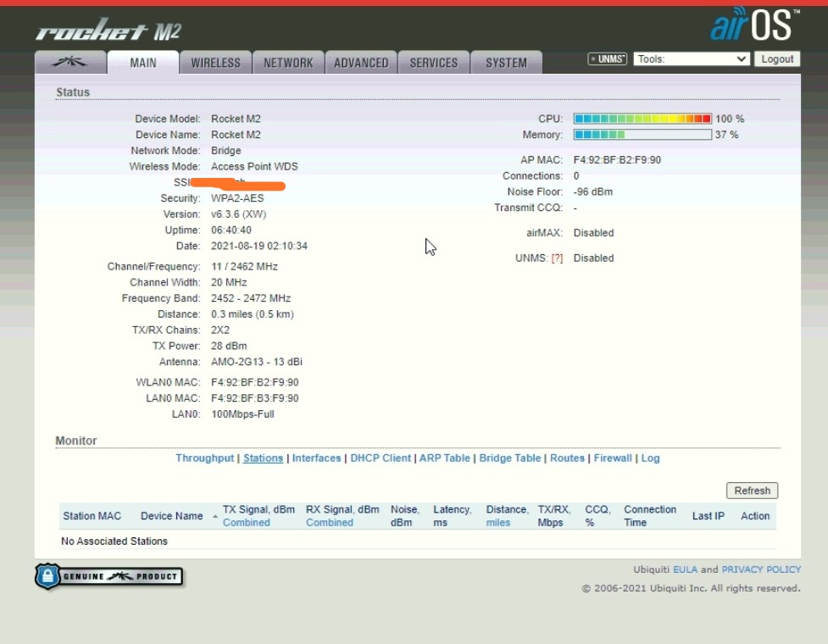This screenshot has height=644, width=828.
Task: Open the ADVANCED tab
Action: 361,63
